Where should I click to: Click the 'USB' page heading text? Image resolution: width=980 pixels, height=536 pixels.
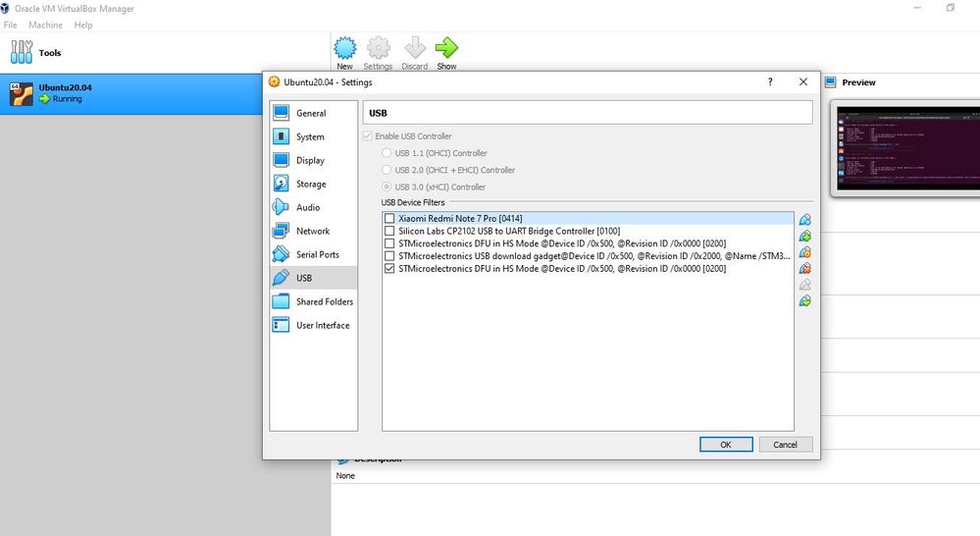point(378,113)
